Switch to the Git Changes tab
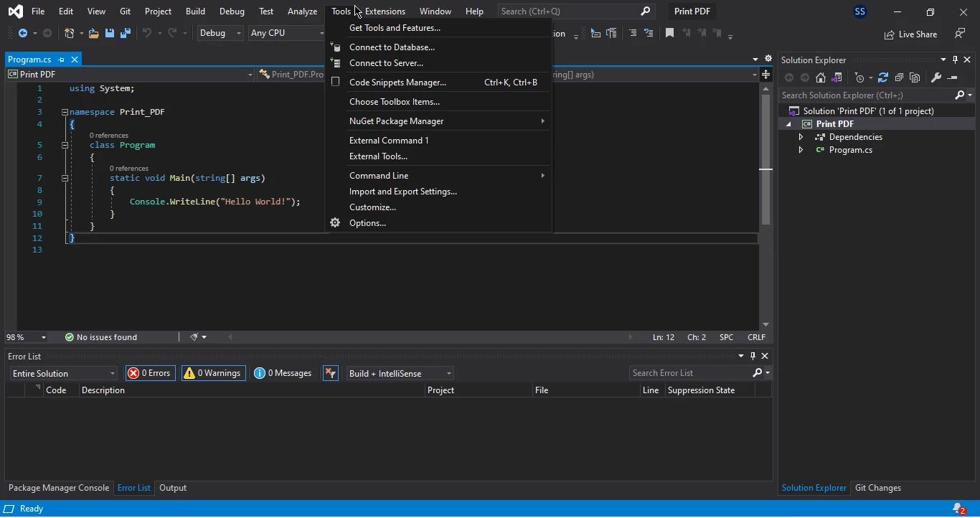The height and width of the screenshot is (518, 980). click(877, 488)
